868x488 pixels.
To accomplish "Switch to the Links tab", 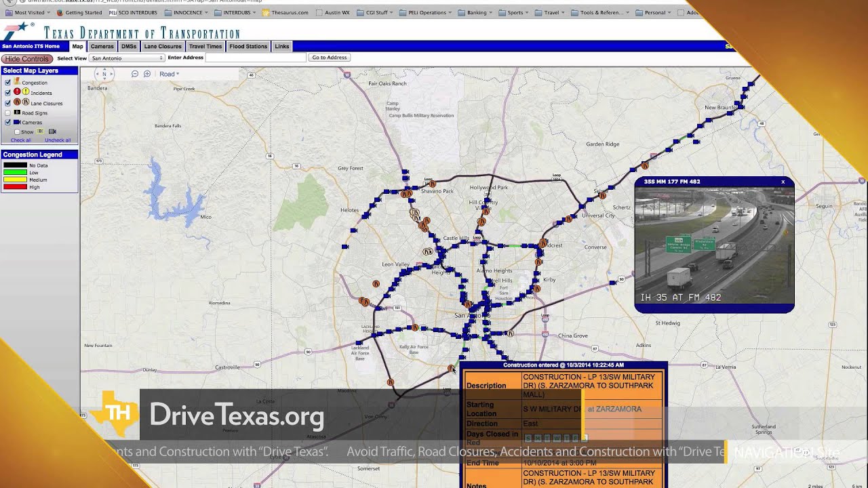I will 282,46.
